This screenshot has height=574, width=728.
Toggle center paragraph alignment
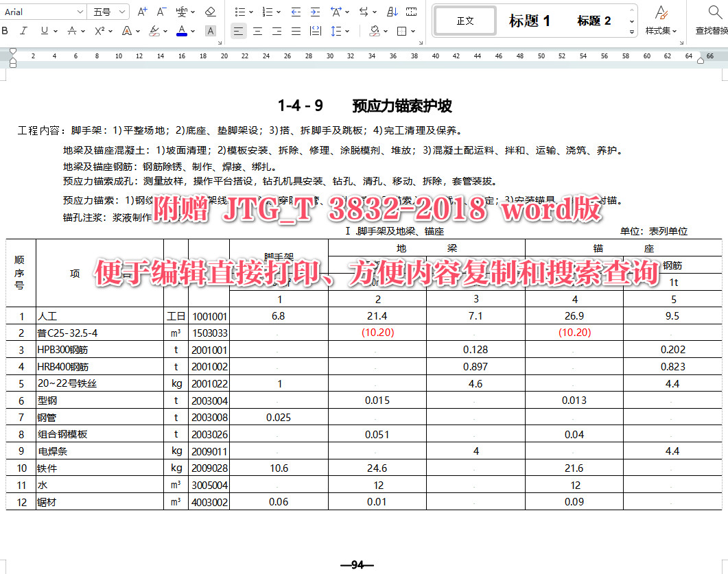tap(257, 32)
